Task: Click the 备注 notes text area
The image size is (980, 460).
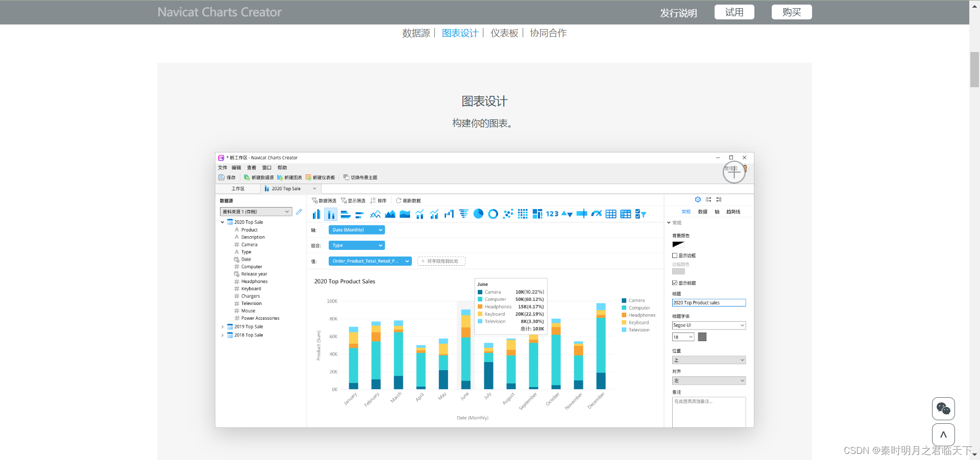Action: tap(709, 412)
